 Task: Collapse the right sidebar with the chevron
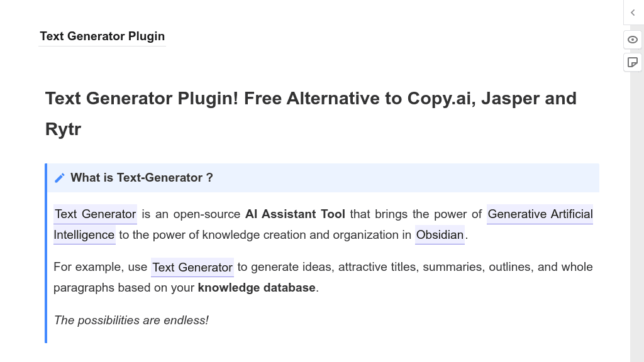632,13
